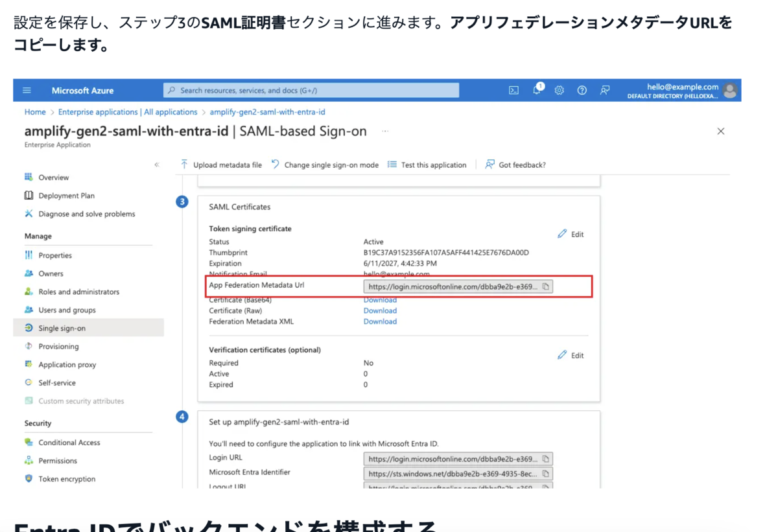
Task: Copy the Microsoft Entra Identifier
Action: 546,474
